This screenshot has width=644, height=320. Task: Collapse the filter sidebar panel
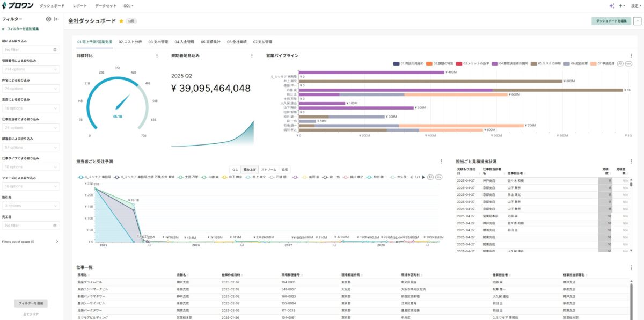(56, 19)
